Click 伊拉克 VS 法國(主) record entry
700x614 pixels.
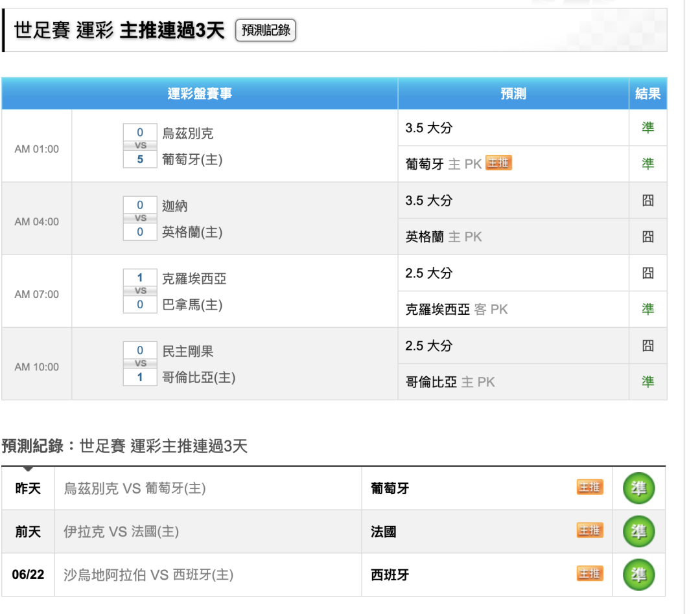(121, 532)
